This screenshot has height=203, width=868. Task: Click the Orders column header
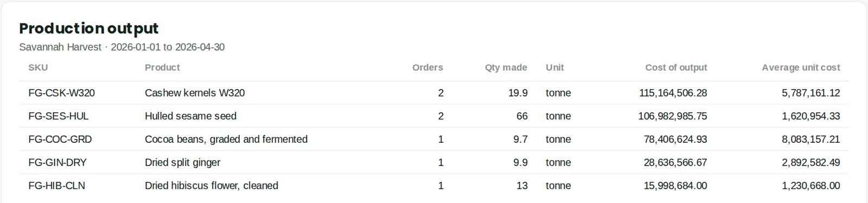[427, 68]
